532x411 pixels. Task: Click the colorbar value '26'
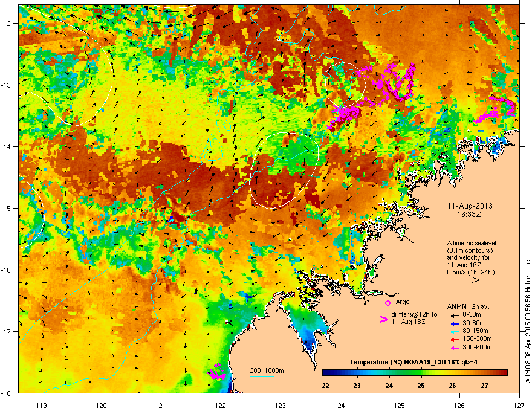tap(453, 386)
